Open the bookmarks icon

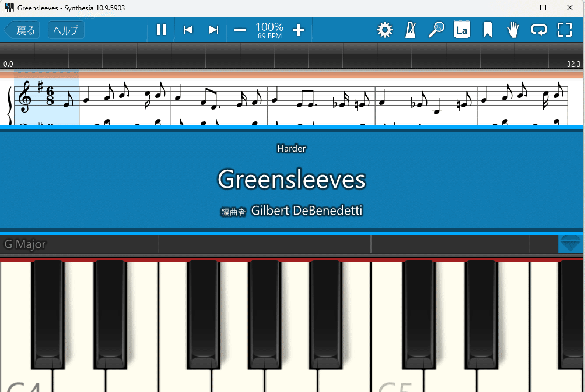[x=487, y=30]
